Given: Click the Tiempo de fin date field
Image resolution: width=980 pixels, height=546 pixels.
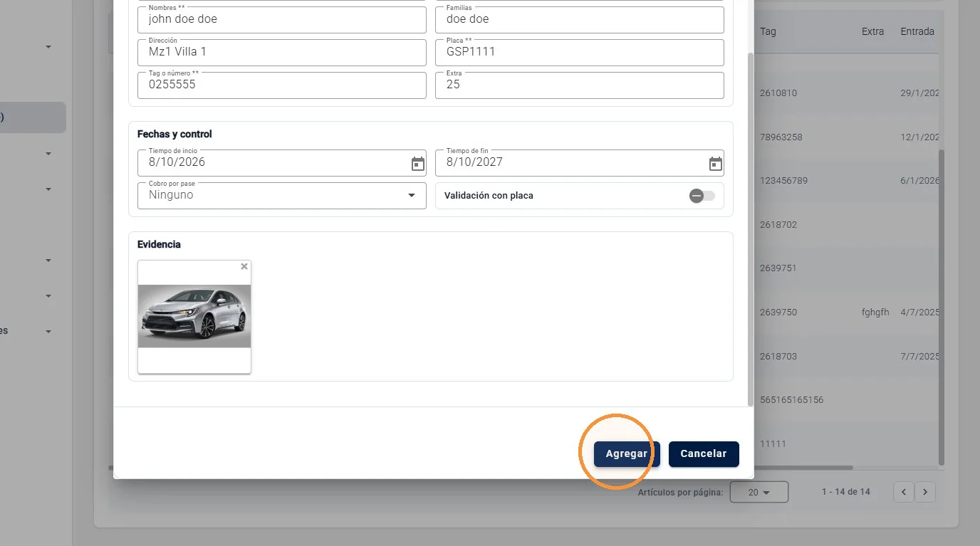Looking at the screenshot, I should tap(580, 162).
